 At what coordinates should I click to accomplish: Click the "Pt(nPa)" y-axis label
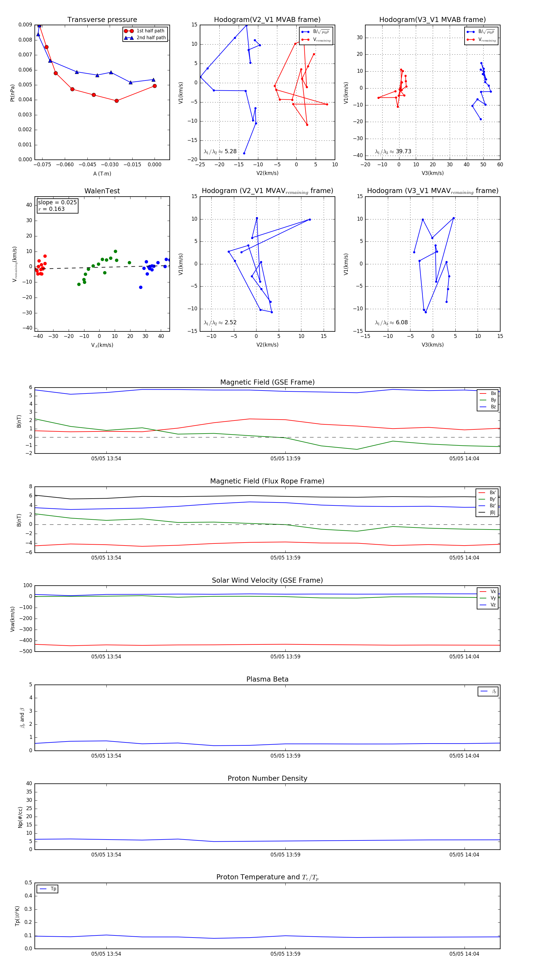pyautogui.click(x=12, y=92)
